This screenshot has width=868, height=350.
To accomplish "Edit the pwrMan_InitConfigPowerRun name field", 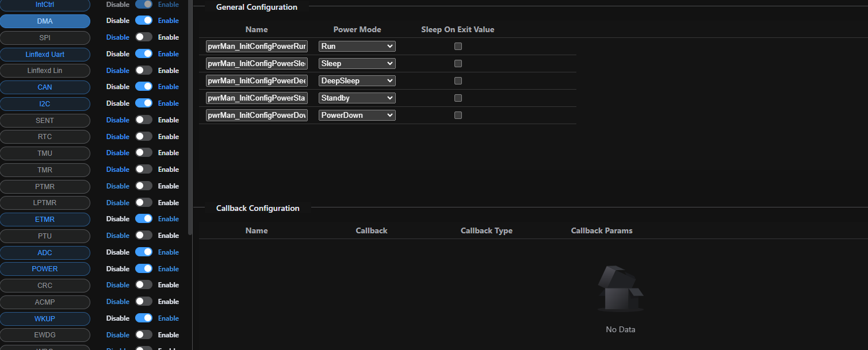I will click(257, 47).
